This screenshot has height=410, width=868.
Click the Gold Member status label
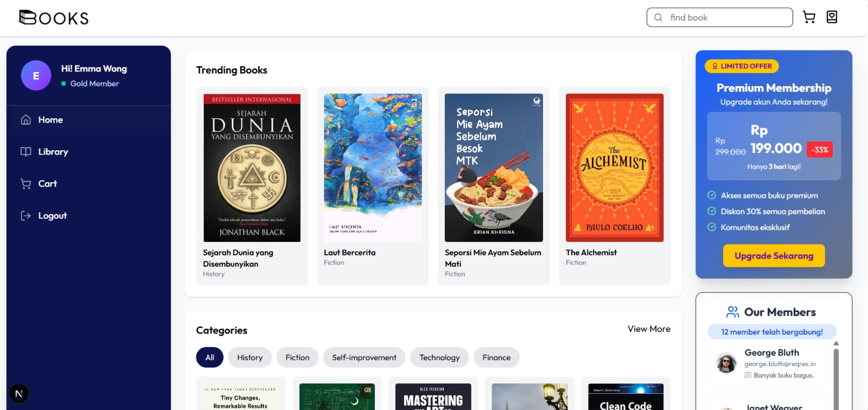click(94, 84)
